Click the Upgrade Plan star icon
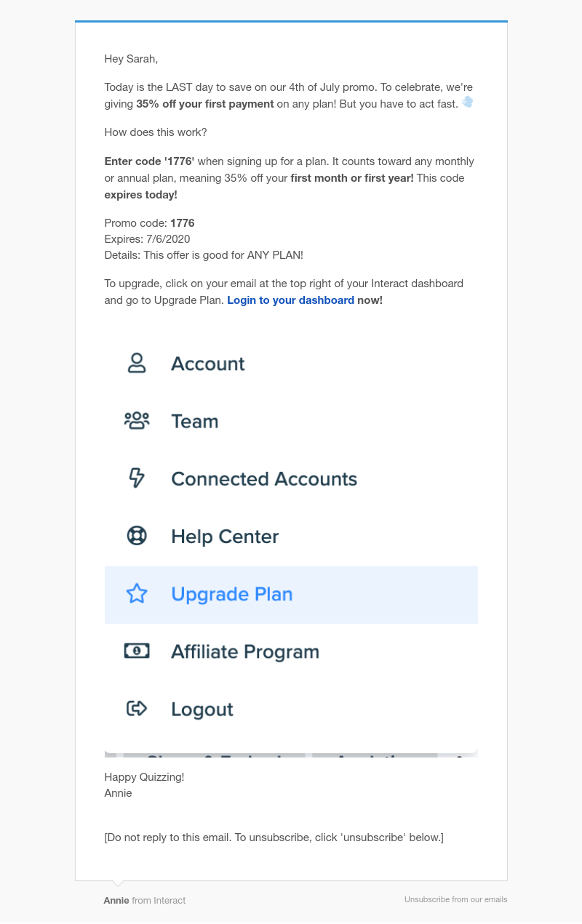The width and height of the screenshot is (582, 924). [137, 594]
